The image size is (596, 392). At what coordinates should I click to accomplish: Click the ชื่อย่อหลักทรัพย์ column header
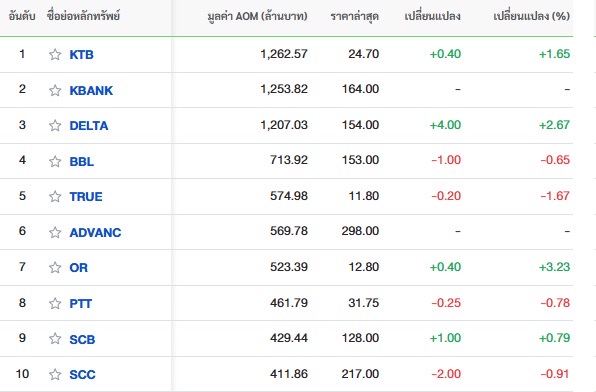[x=83, y=16]
